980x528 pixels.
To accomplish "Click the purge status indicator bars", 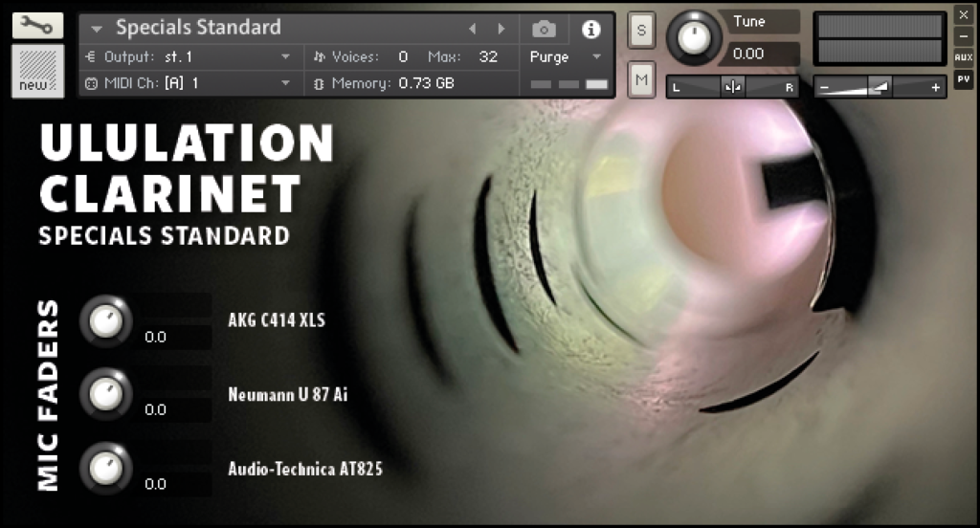I will point(568,84).
